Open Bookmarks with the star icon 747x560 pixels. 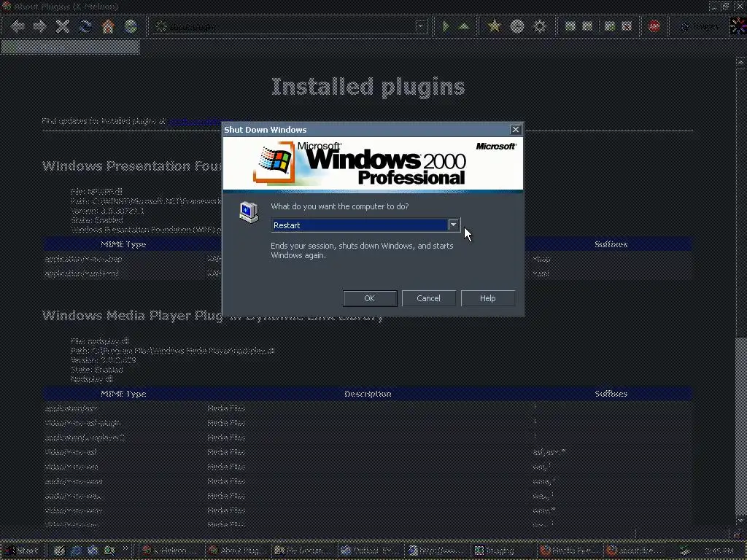click(x=495, y=26)
